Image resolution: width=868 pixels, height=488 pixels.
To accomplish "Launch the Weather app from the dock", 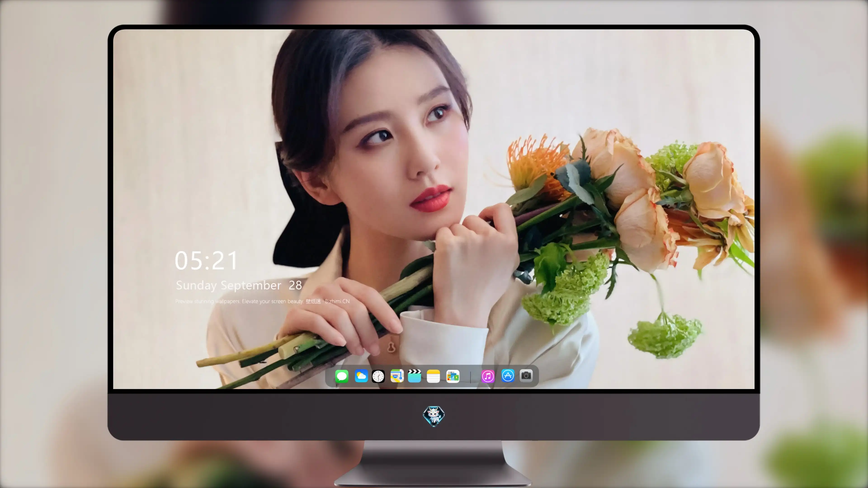I will point(361,376).
